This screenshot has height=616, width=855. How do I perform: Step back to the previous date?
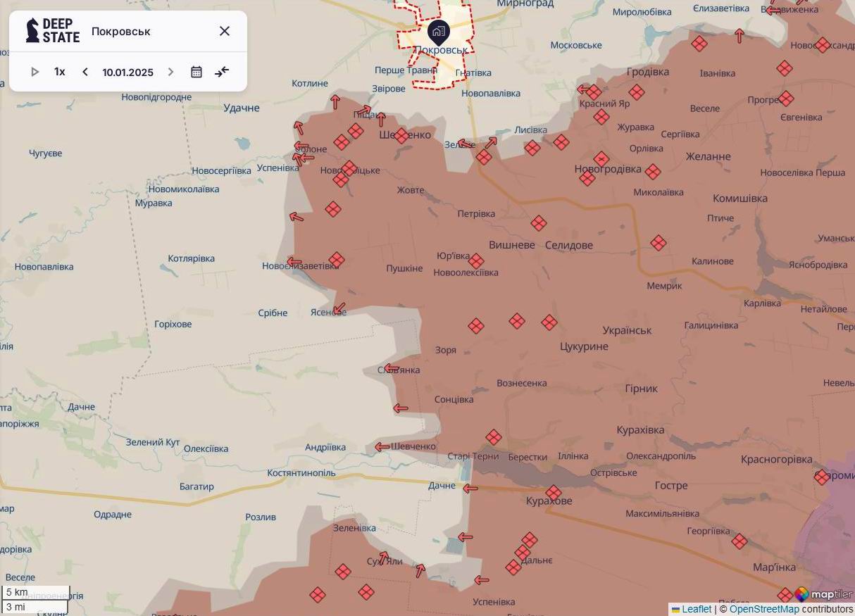pyautogui.click(x=85, y=71)
